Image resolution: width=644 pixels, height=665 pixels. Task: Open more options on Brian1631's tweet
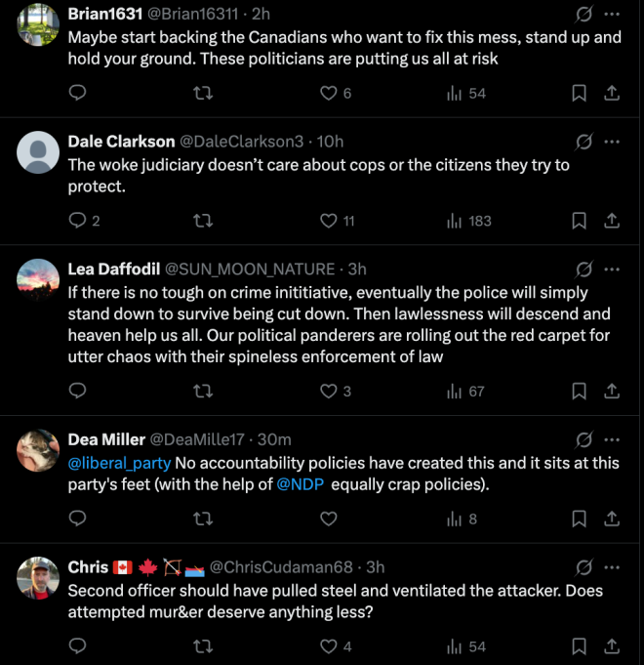pos(612,14)
